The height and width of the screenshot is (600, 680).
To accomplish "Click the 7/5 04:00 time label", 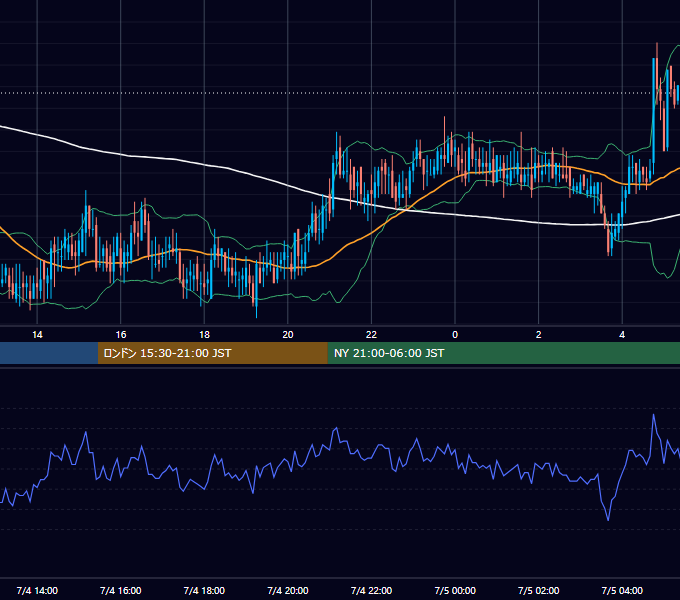I will coord(622,590).
